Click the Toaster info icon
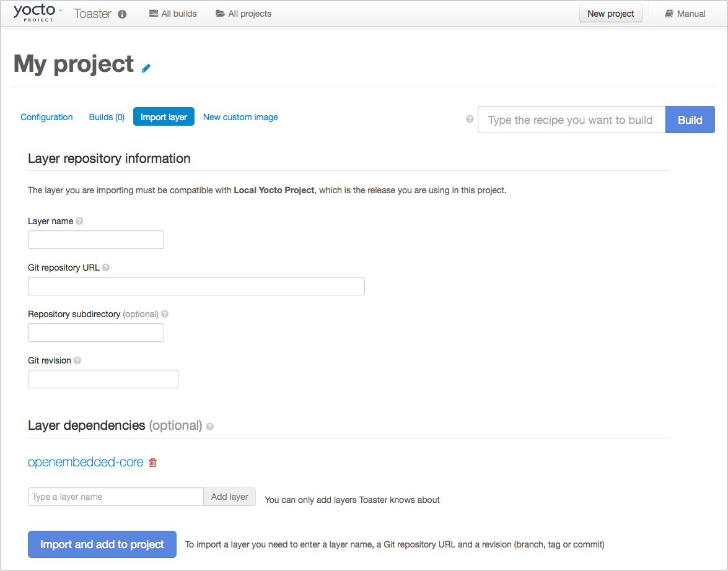 (122, 14)
